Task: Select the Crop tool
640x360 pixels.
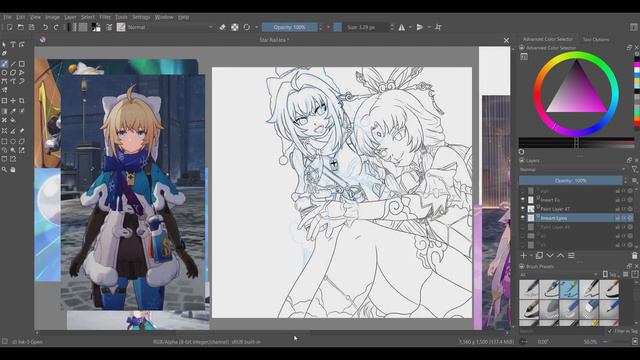Action: (22, 100)
